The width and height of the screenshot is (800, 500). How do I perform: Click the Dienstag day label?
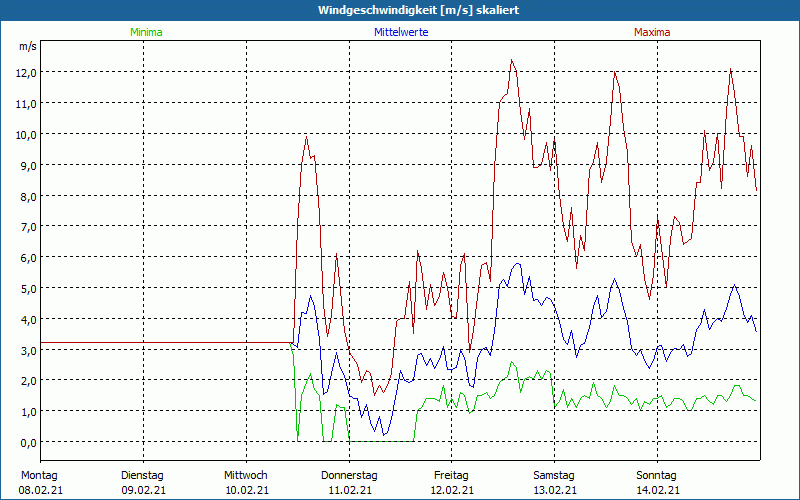[142, 476]
